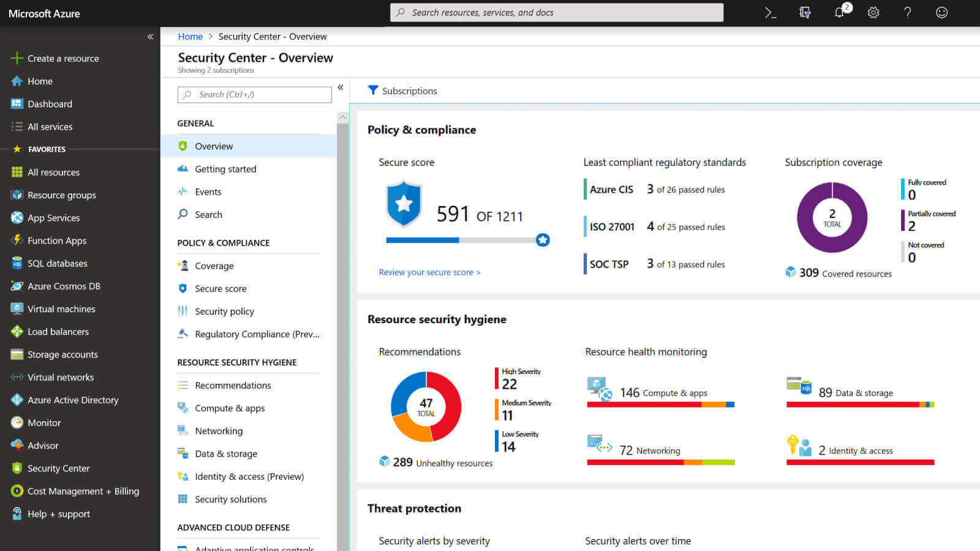980x551 pixels.
Task: Select Recommendations in Resource Security Hygiene
Action: 233,385
